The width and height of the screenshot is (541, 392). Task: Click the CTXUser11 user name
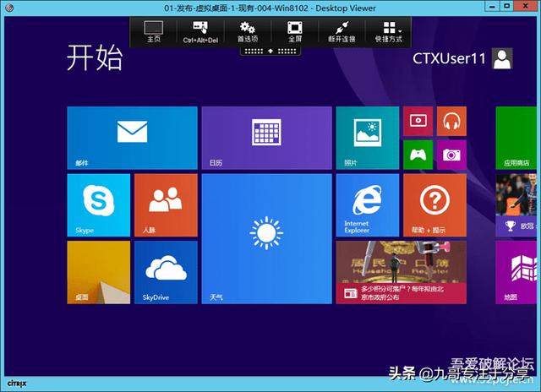[x=449, y=58]
